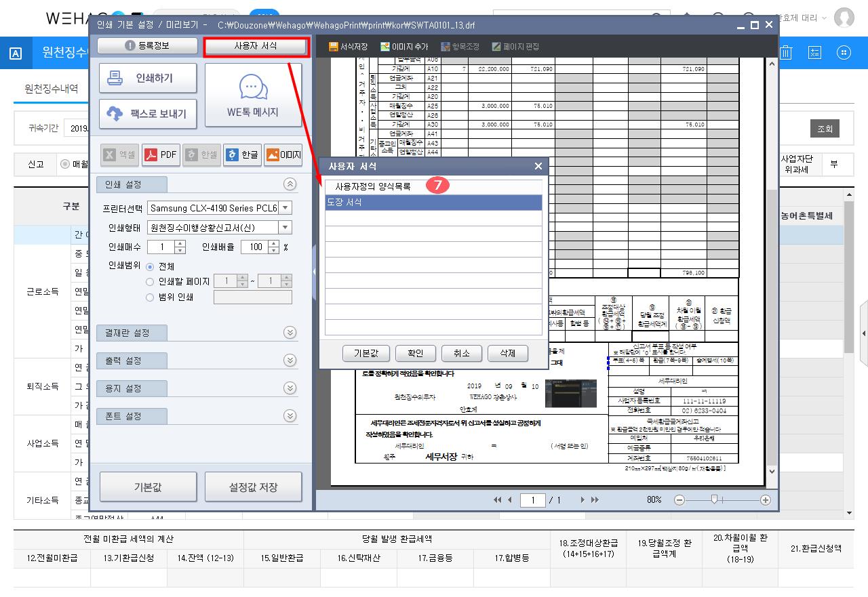Viewport: 868px width, 597px height.
Task: Click 확인 in 사용자 서식 dialog
Action: tap(415, 353)
